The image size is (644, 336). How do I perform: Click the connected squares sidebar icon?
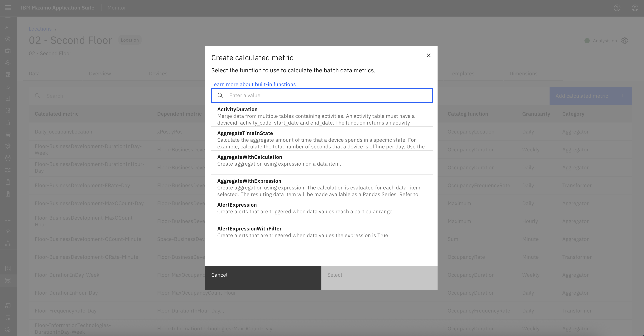[x=8, y=306]
